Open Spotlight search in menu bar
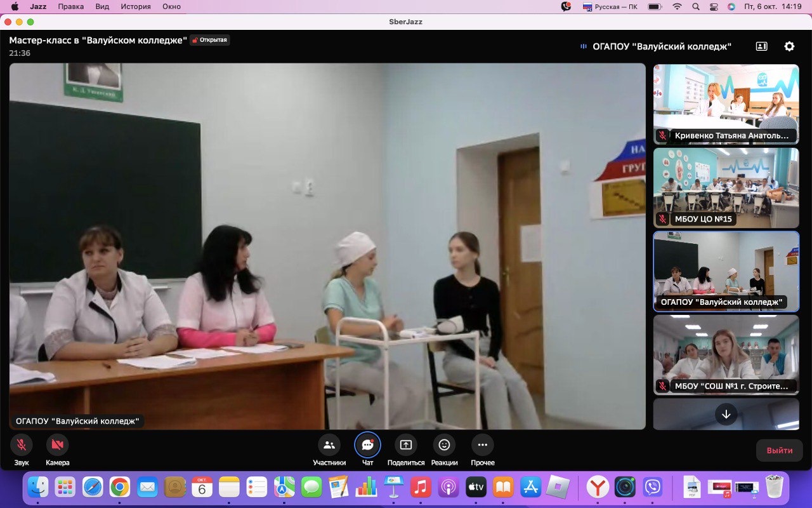The image size is (812, 508). (x=696, y=6)
